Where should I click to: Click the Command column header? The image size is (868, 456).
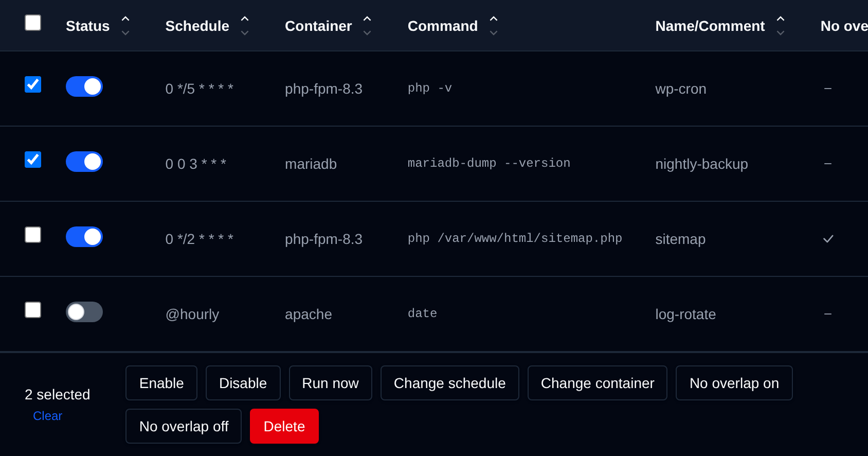coord(443,26)
